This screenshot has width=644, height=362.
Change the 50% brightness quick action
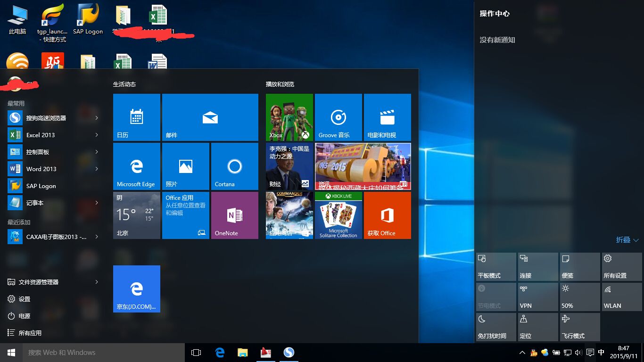click(x=580, y=297)
